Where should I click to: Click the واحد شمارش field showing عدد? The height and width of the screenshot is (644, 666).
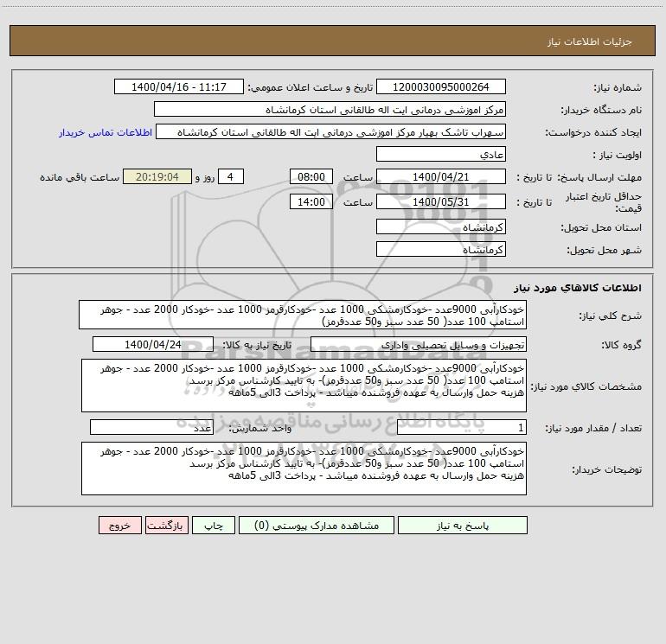pos(151,427)
